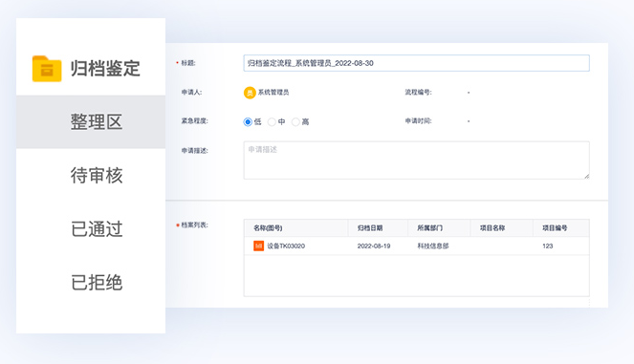
Task: Click the yellow archive folder icon
Action: coord(47,69)
